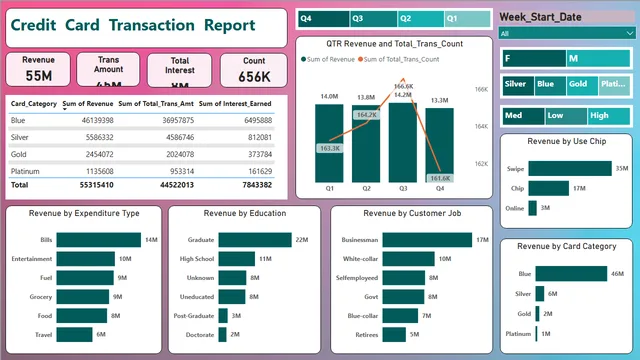The height and width of the screenshot is (360, 640).
Task: Select the Travel expenditure bar
Action: coord(74,335)
